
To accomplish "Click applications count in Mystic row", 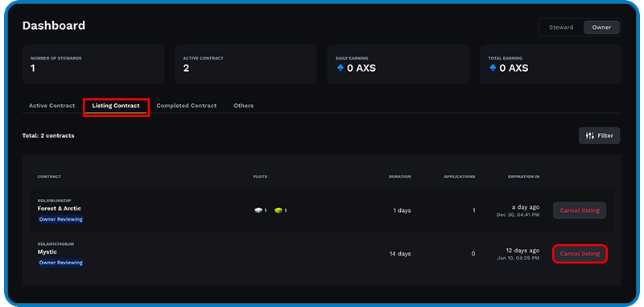I will 473,254.
